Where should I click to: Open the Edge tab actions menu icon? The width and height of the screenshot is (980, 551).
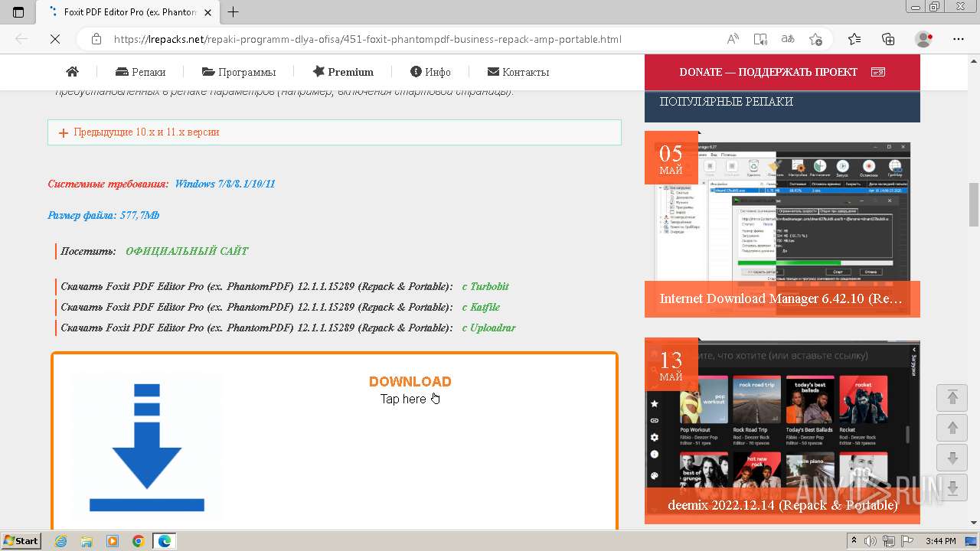click(x=18, y=12)
